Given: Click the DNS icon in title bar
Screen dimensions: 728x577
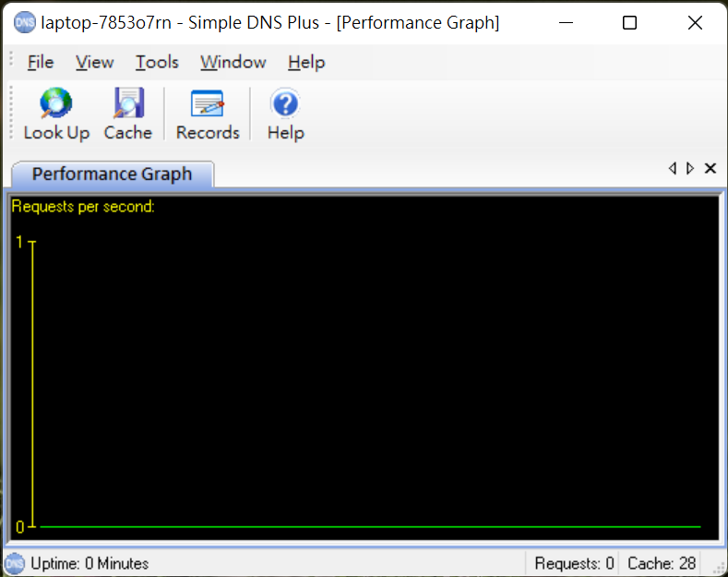Looking at the screenshot, I should click(24, 22).
